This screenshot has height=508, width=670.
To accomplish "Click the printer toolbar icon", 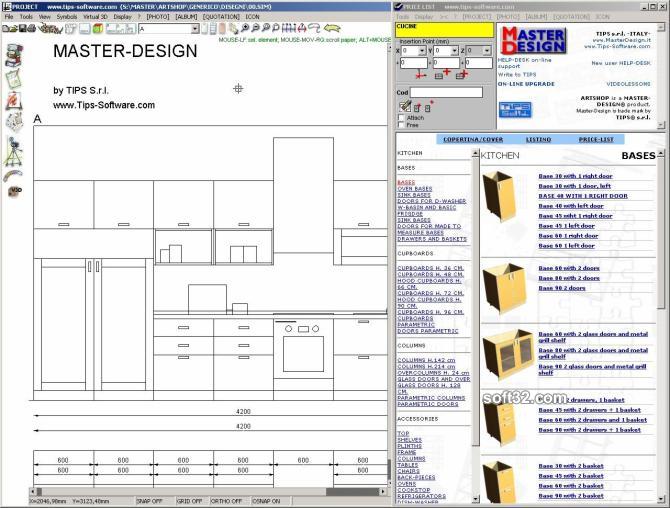I will coord(32,29).
